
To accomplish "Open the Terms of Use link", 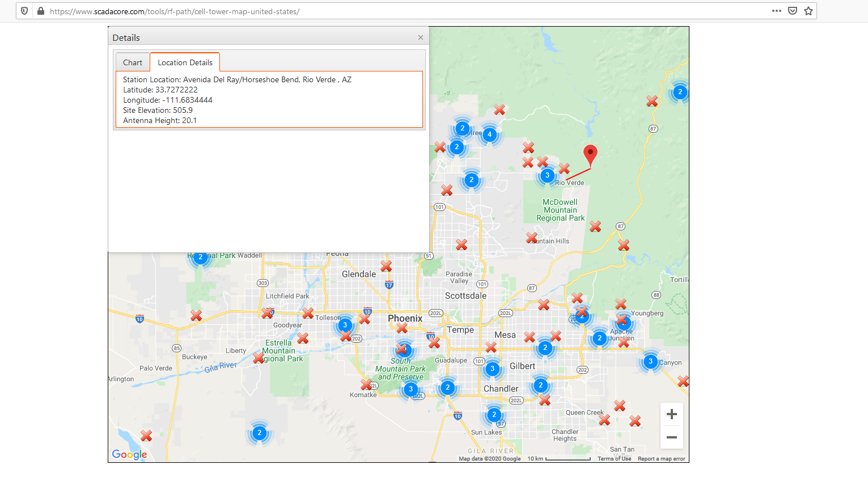I will (613, 458).
